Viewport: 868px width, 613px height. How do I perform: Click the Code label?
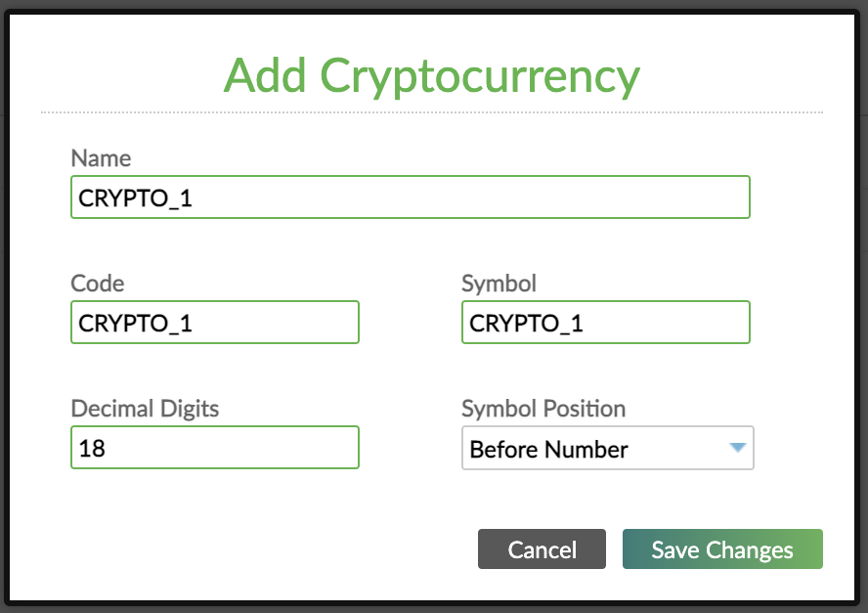(x=97, y=283)
